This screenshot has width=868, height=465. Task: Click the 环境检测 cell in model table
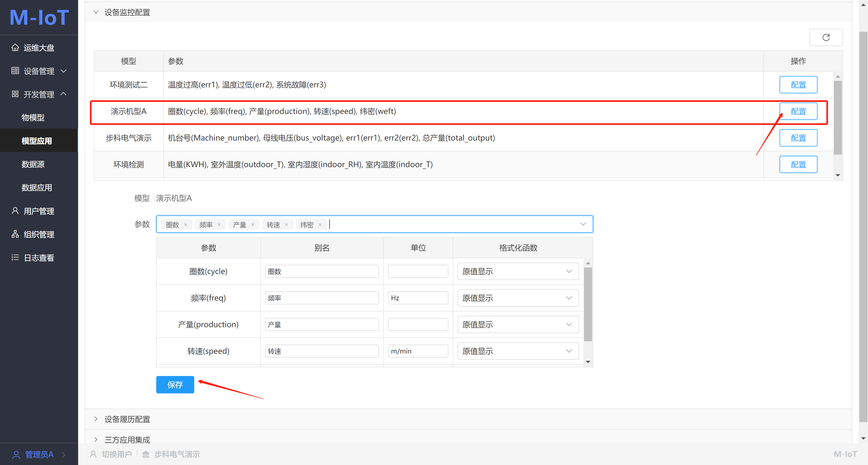click(x=129, y=164)
